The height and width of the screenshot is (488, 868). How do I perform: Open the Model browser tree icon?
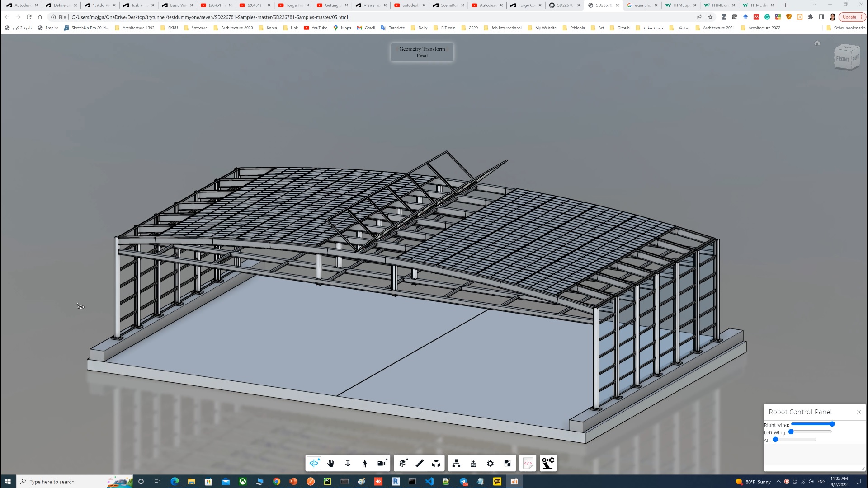(457, 463)
